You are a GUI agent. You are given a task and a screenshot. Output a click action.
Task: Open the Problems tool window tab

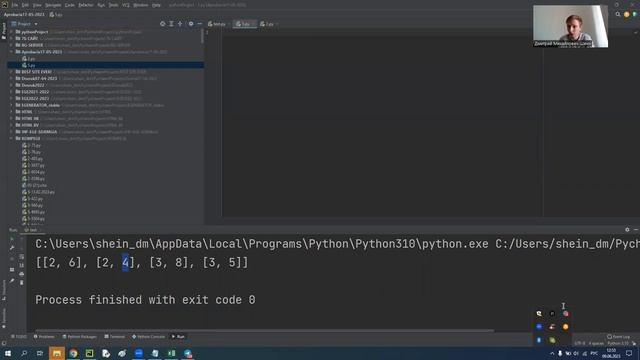pyautogui.click(x=44, y=337)
